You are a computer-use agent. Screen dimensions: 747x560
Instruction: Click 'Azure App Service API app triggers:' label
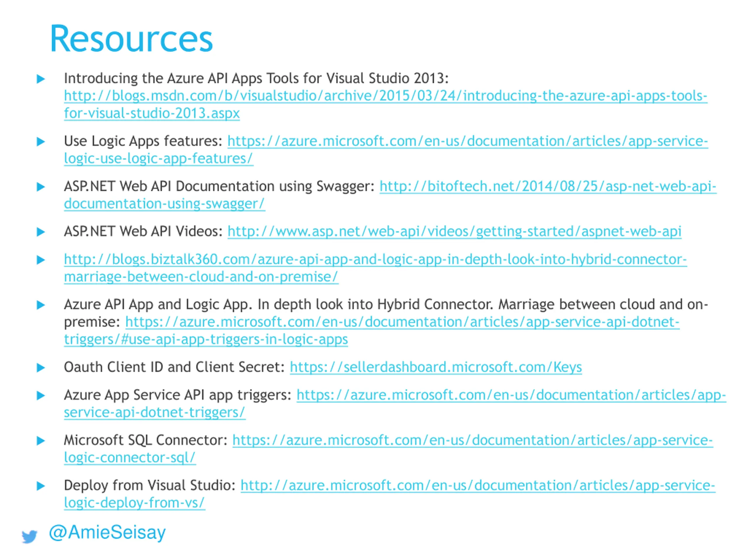(178, 395)
